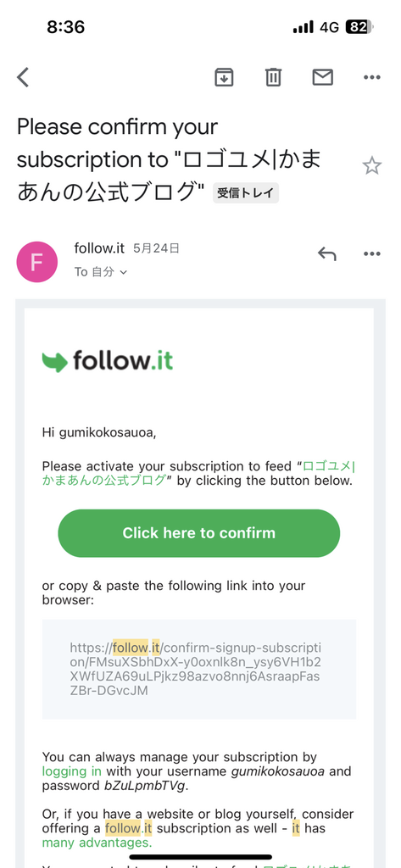Image resolution: width=401 pixels, height=868 pixels.
Task: Click here to confirm subscription
Action: pyautogui.click(x=199, y=533)
